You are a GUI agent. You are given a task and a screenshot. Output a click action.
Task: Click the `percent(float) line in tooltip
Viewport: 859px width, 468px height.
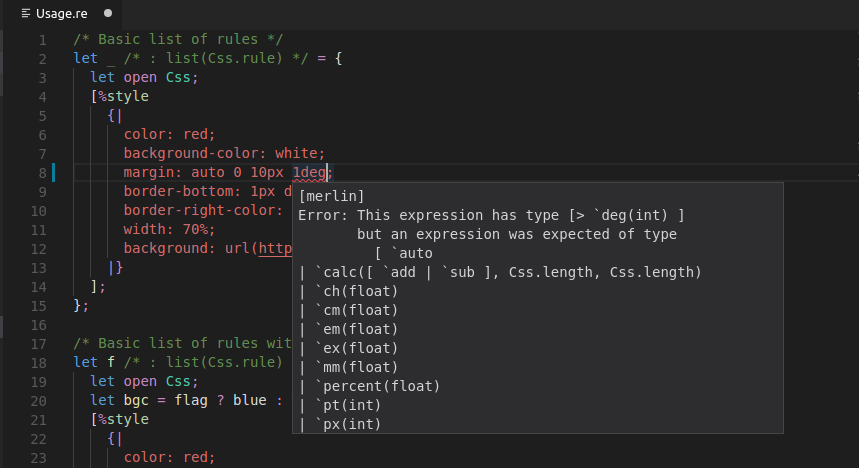369,386
